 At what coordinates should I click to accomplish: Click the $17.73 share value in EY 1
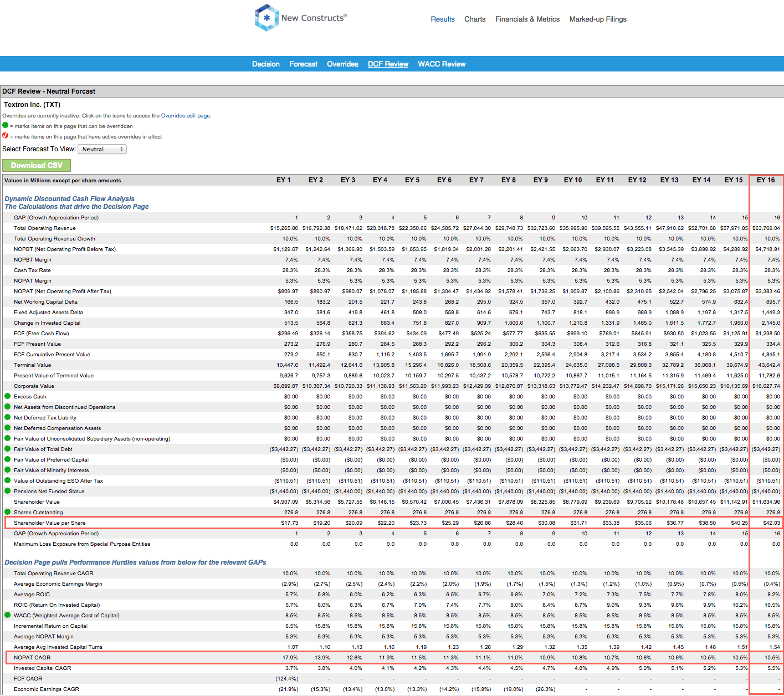pos(289,523)
